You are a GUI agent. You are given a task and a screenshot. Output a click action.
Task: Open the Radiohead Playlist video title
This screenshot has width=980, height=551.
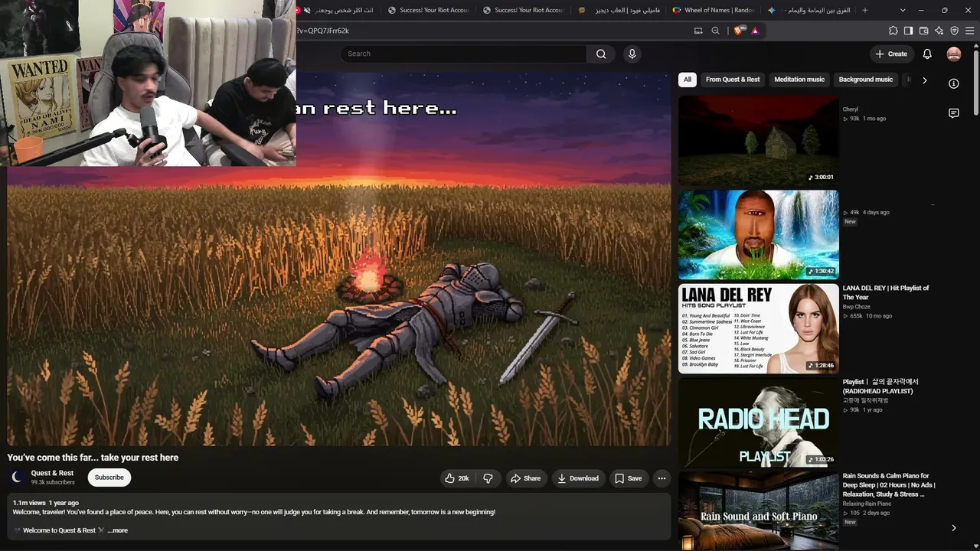coord(880,386)
